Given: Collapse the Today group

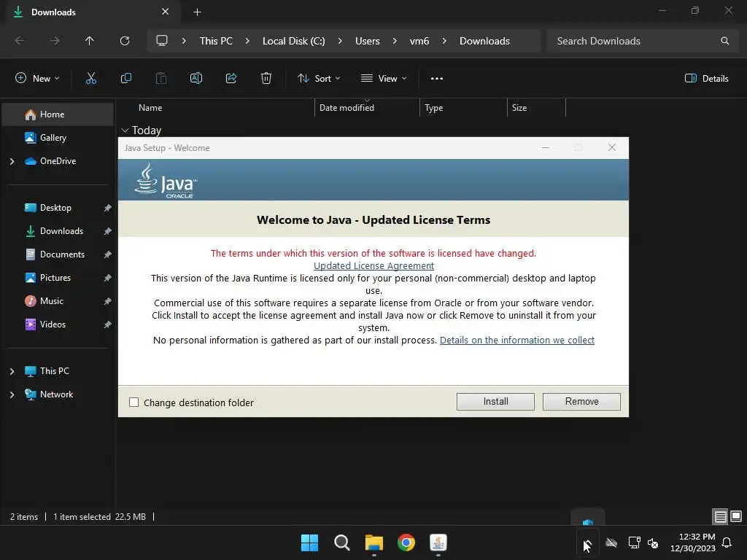Looking at the screenshot, I should pos(125,131).
